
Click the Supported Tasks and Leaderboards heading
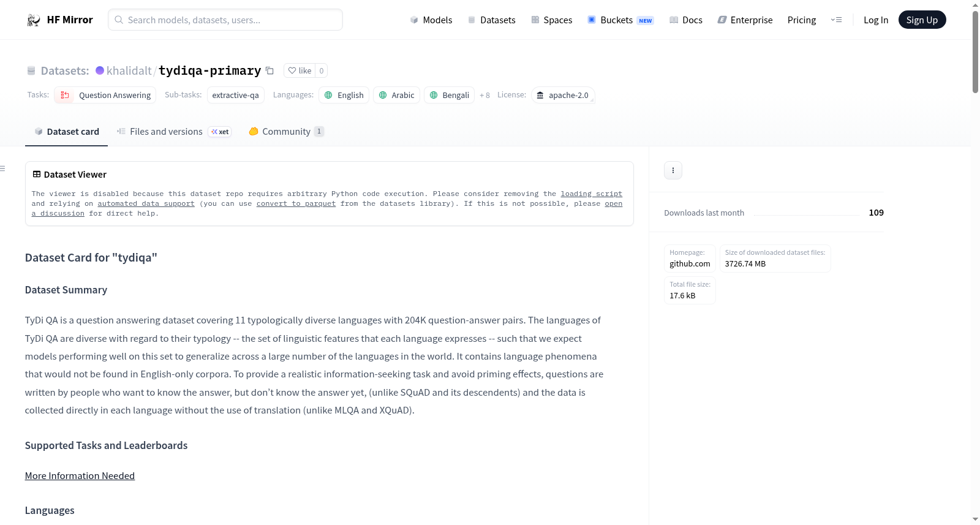pyautogui.click(x=106, y=445)
